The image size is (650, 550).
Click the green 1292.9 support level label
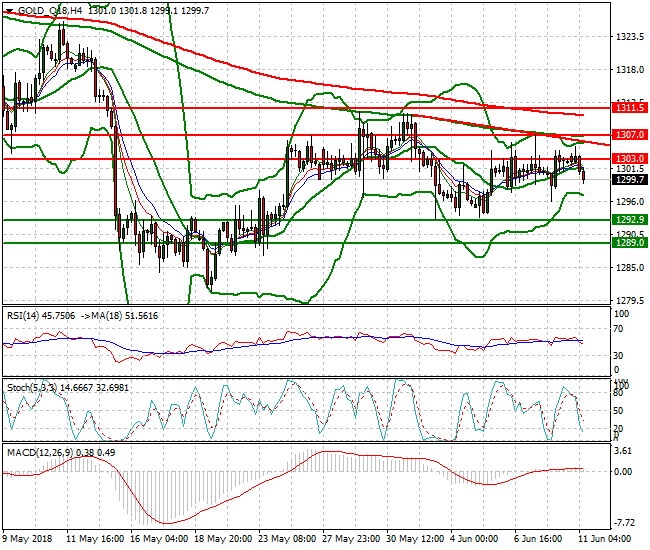(630, 220)
